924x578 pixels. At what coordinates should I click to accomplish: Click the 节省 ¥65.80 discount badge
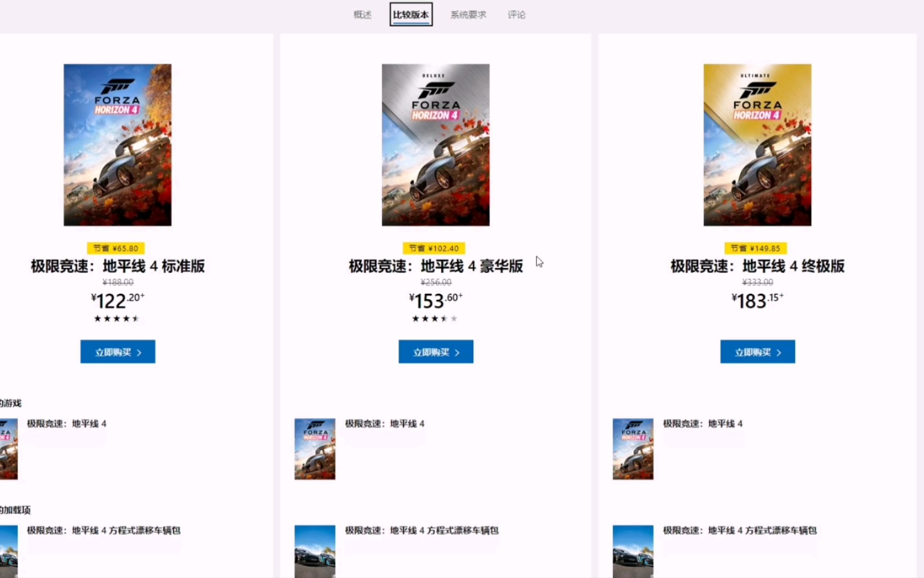(116, 248)
